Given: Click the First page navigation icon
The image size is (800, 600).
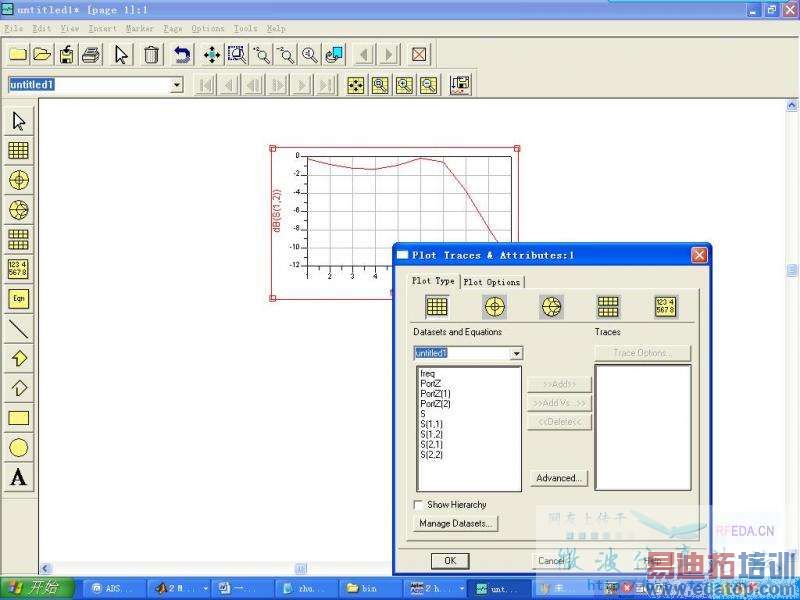Looking at the screenshot, I should (206, 85).
